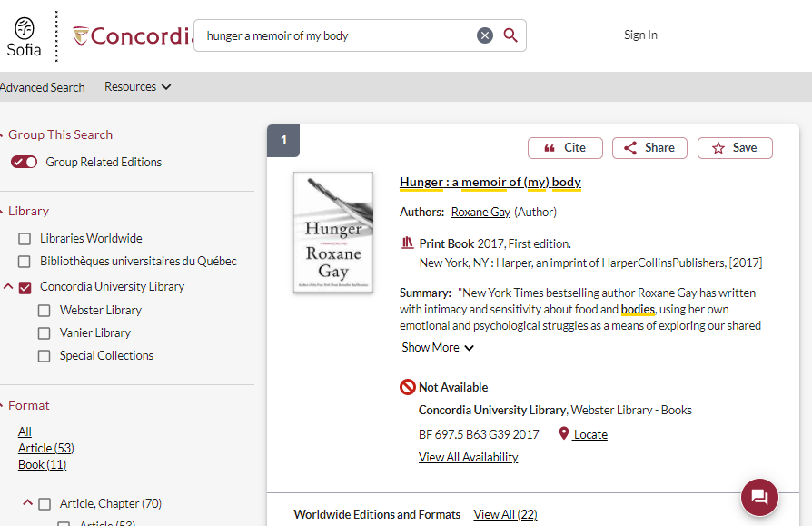The height and width of the screenshot is (526, 812).
Task: Check Article, Chapter (70) checkbox
Action: (45, 504)
